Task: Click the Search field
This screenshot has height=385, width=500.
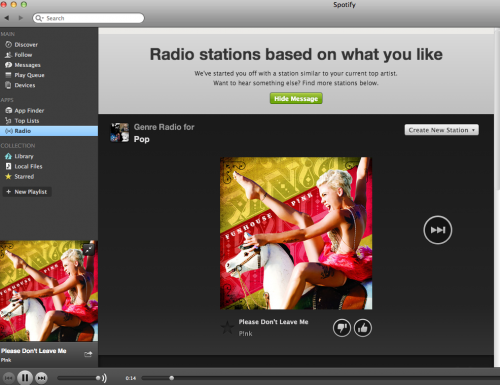Action: 88,18
